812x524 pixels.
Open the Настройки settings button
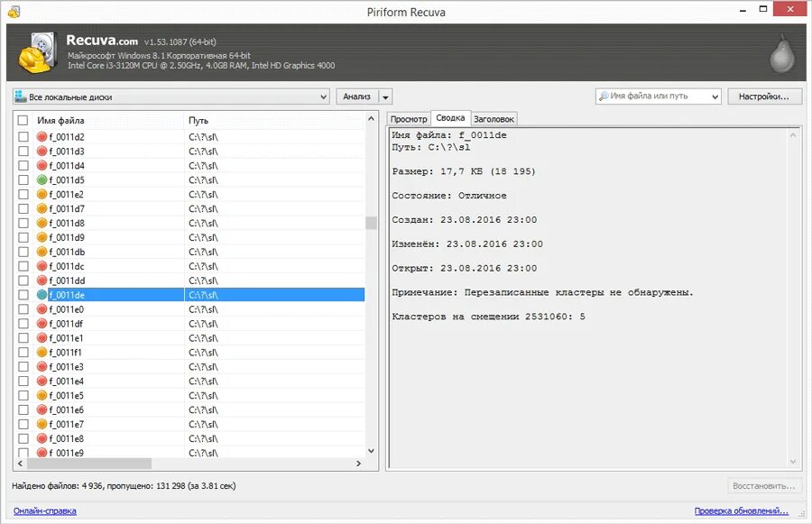[764, 97]
